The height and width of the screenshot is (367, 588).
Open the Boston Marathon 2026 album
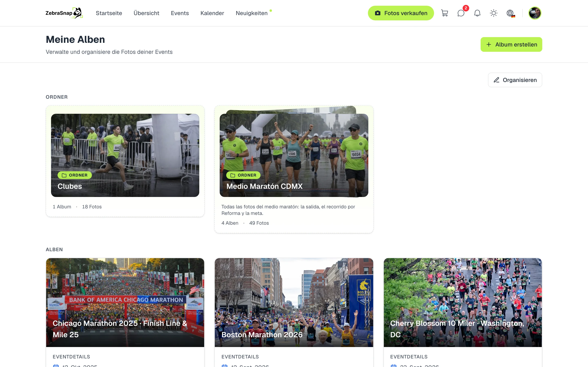pyautogui.click(x=294, y=302)
